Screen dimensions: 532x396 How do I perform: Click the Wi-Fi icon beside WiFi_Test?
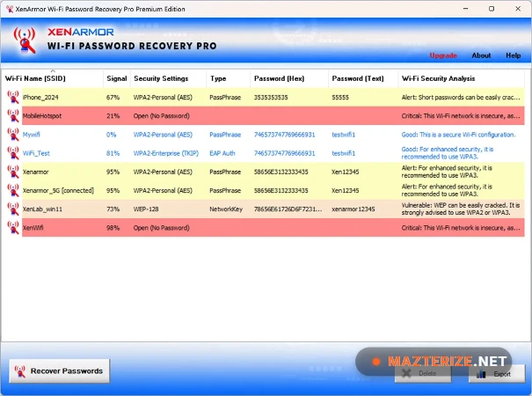[x=13, y=153]
